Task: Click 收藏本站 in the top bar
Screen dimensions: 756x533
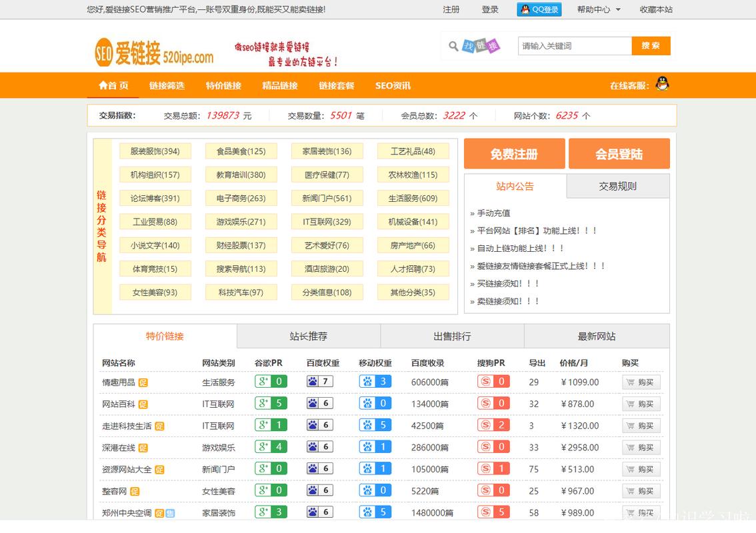Action: (x=655, y=9)
